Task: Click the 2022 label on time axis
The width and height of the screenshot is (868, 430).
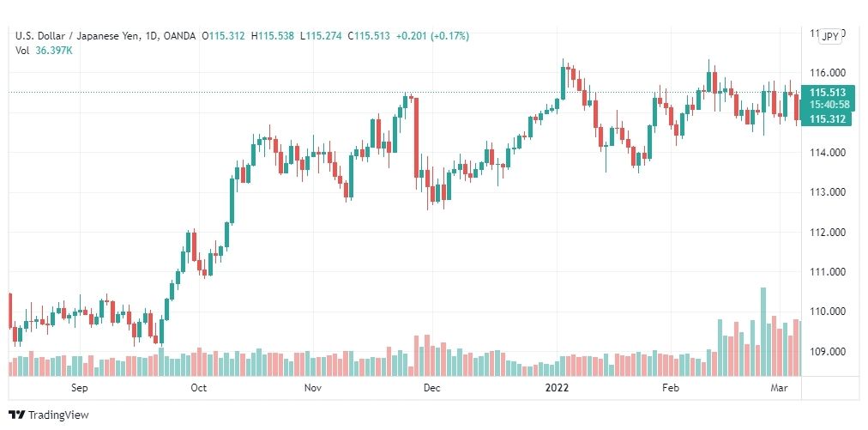Action: coord(557,387)
